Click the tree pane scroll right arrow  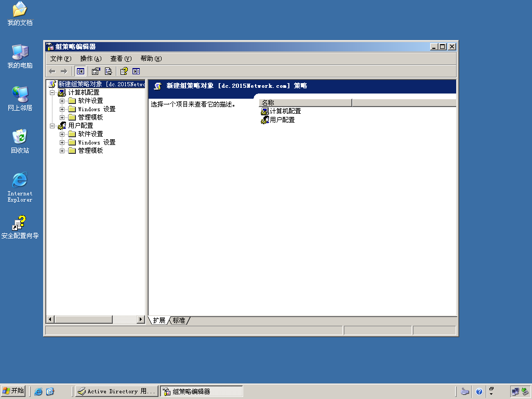(x=141, y=320)
